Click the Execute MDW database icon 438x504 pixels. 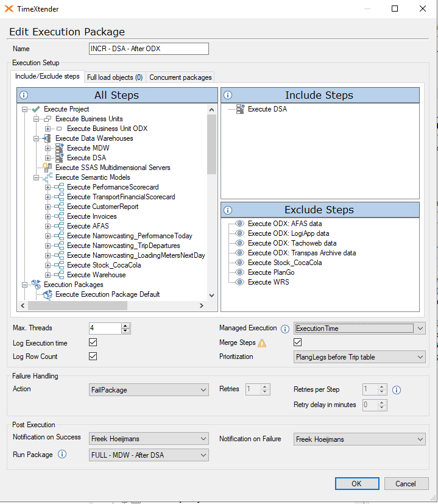[60, 148]
